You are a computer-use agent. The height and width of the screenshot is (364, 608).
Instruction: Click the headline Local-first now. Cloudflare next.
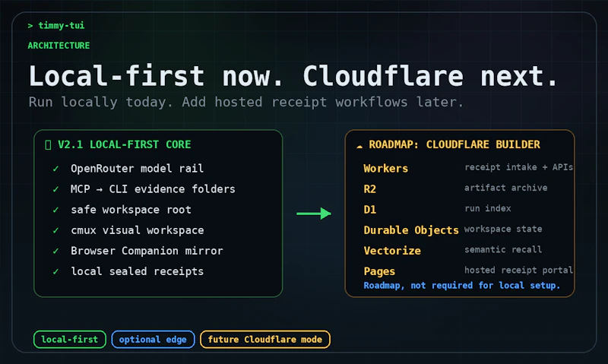(x=293, y=76)
